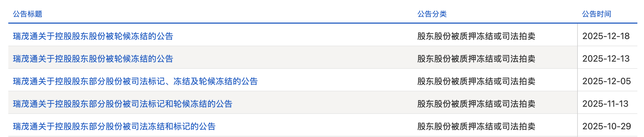Open the 司法冻结和标记 announcement link
The image size is (644, 137).
tap(114, 126)
